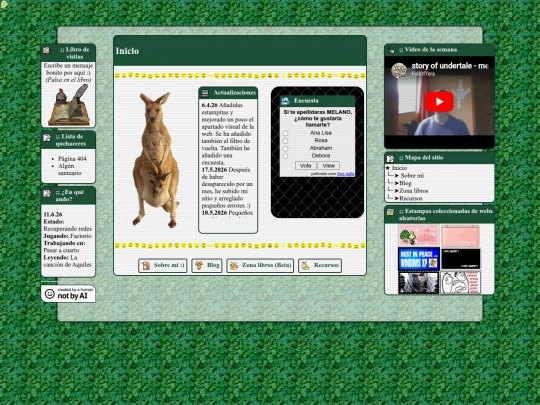Click the smiley face in the not by AI badge
The width and height of the screenshot is (540, 405).
pyautogui.click(x=50, y=294)
